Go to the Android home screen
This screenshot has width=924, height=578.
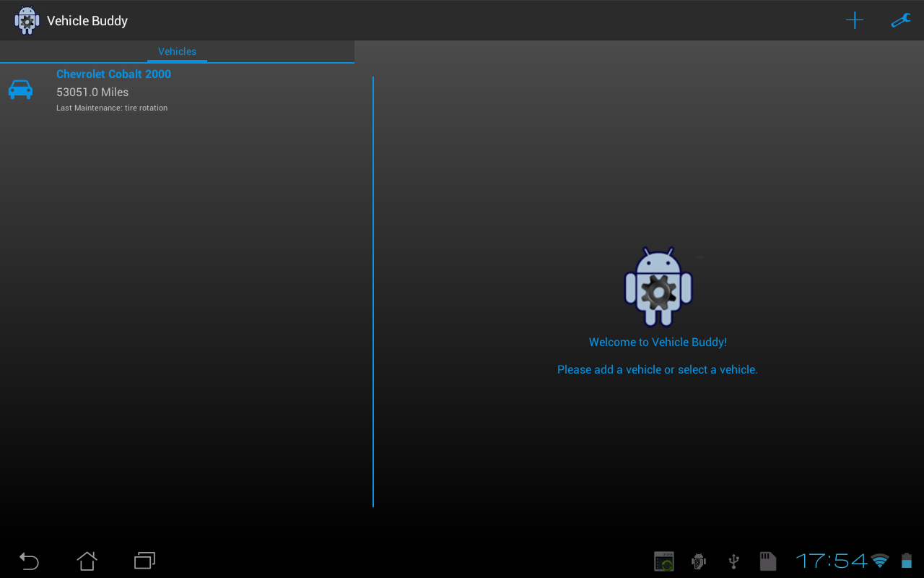(87, 561)
